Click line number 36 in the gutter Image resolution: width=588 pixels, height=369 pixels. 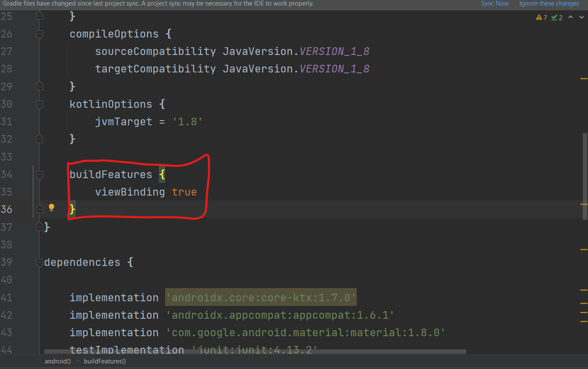tap(6, 210)
